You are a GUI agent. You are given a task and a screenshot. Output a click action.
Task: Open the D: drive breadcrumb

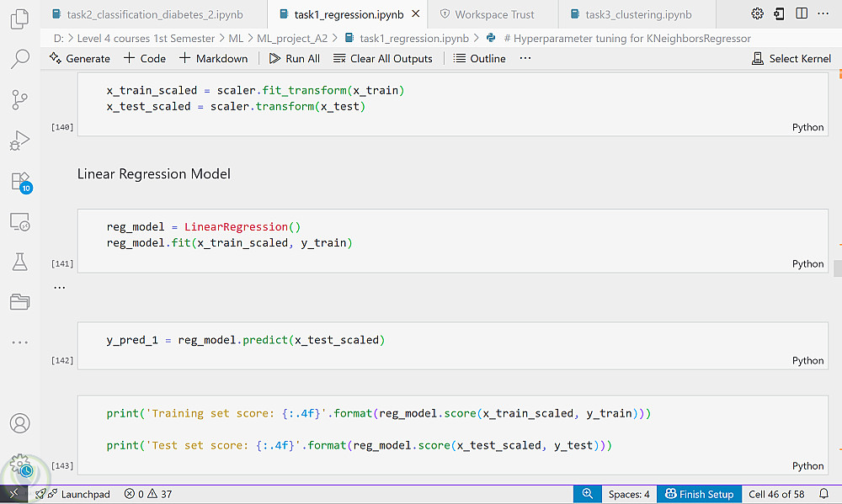tap(59, 38)
